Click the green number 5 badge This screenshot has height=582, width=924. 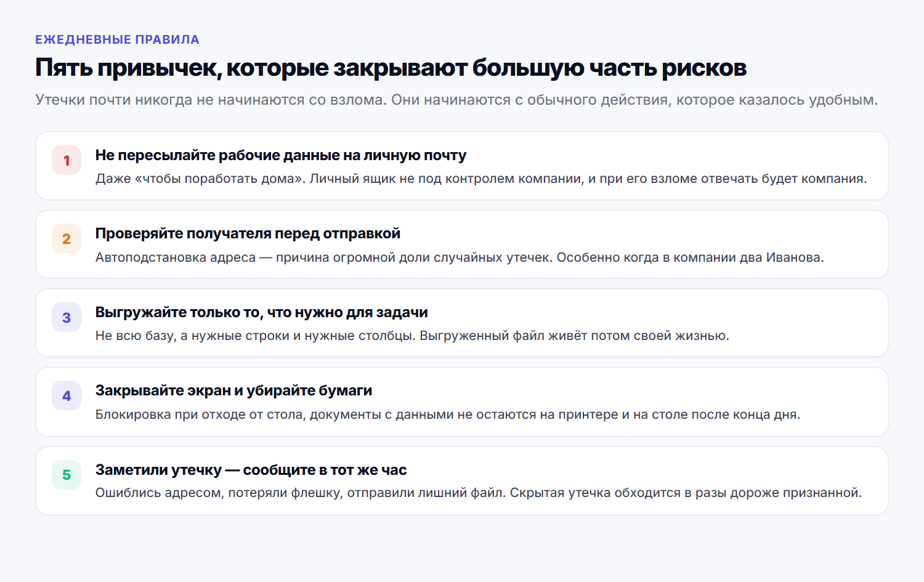67,475
